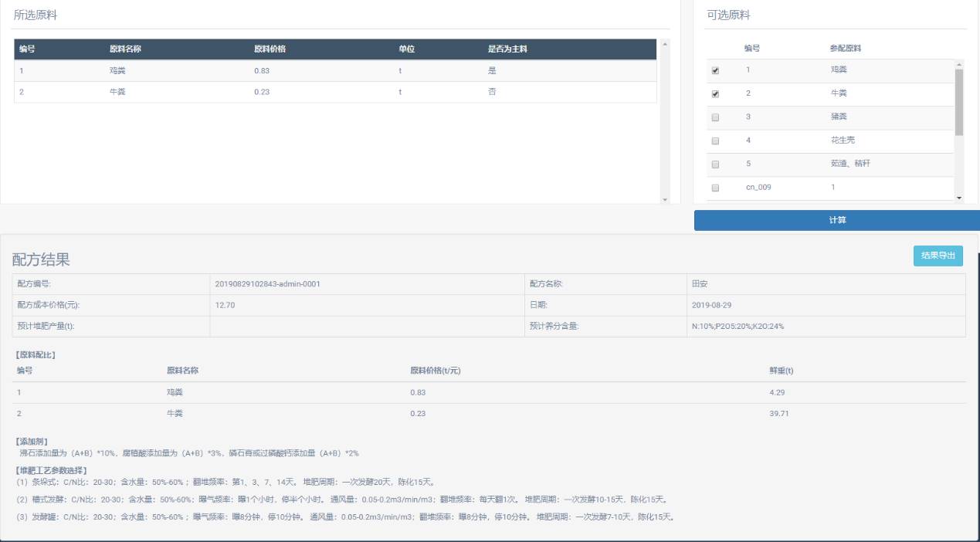Check the 猪粪 ingredient checkbox
The height and width of the screenshot is (542, 980).
coord(715,117)
